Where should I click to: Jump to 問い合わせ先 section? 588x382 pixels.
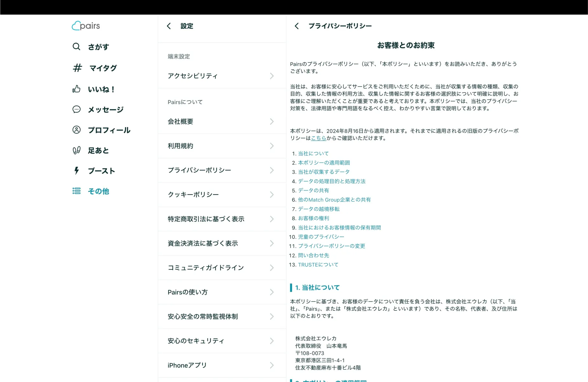pyautogui.click(x=313, y=255)
